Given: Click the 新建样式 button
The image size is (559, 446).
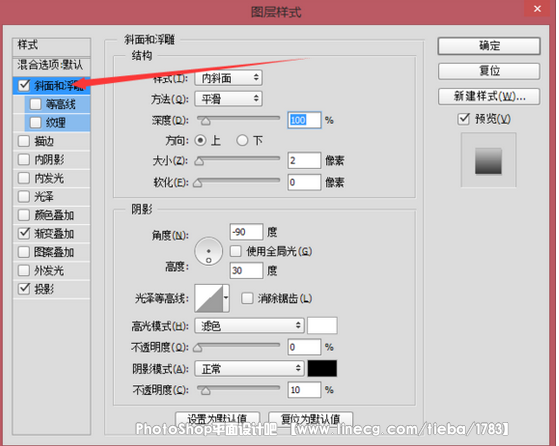Looking at the screenshot, I should pos(489,96).
